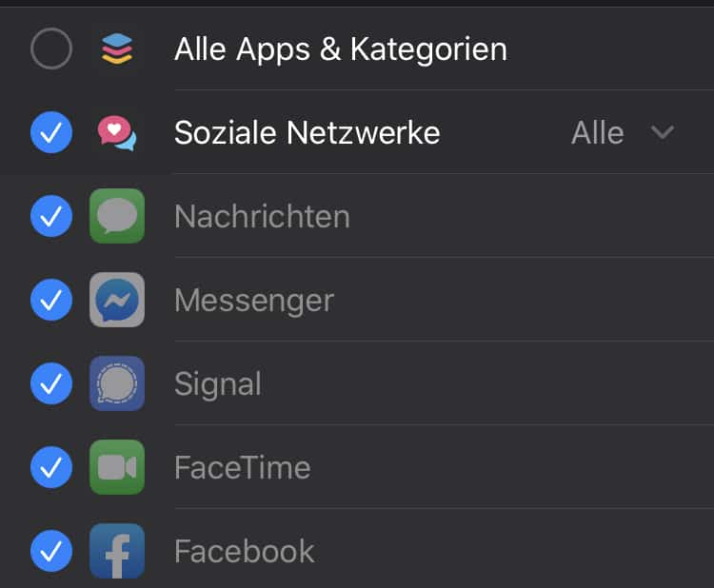This screenshot has height=588, width=714.
Task: Uncheck the Soziale Netzwerke category checkmark
Action: coord(51,132)
